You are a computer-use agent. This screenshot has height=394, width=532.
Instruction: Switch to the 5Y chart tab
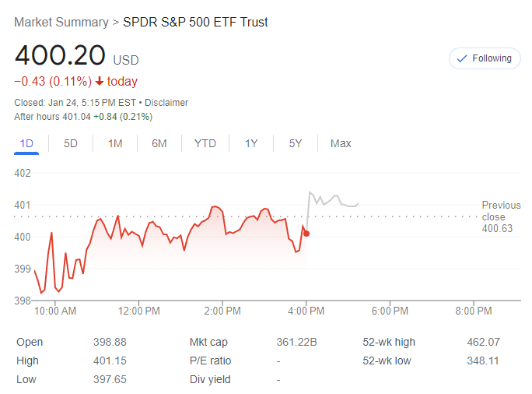[296, 143]
